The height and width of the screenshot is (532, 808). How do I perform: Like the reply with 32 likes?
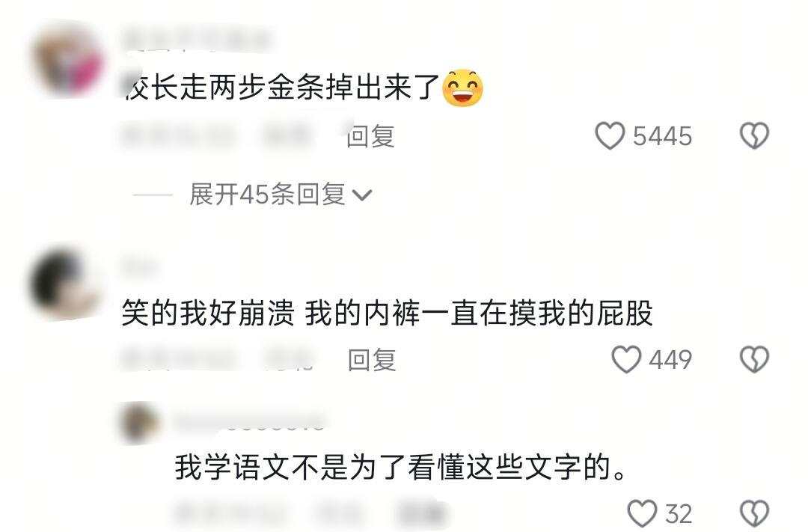click(642, 513)
